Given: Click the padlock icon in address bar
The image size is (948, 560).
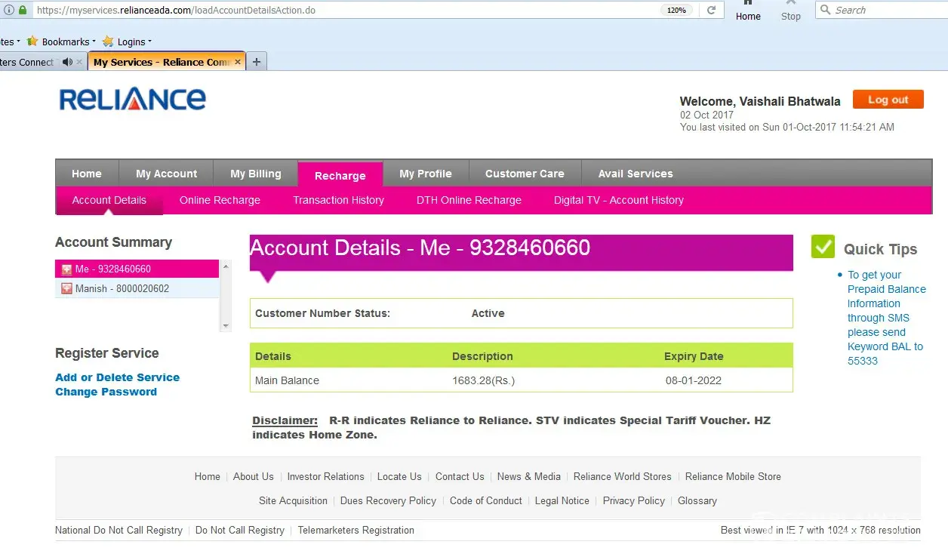Looking at the screenshot, I should click(23, 11).
